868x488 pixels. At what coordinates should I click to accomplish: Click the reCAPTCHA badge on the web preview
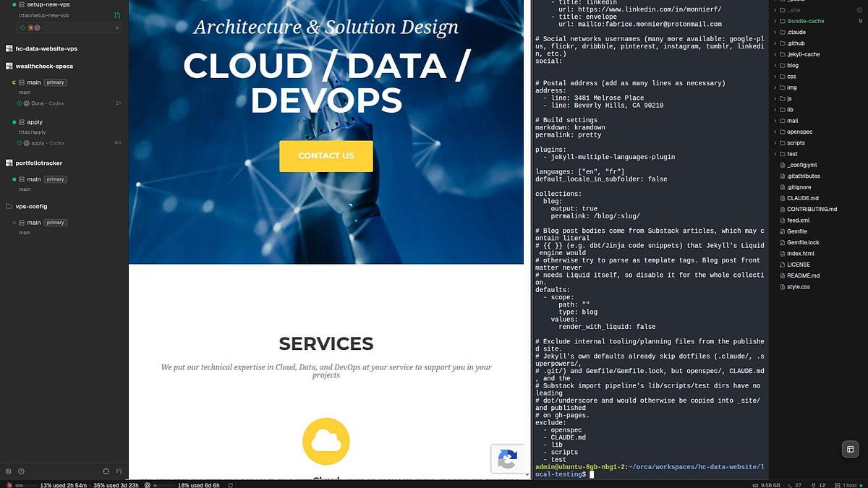click(x=508, y=458)
